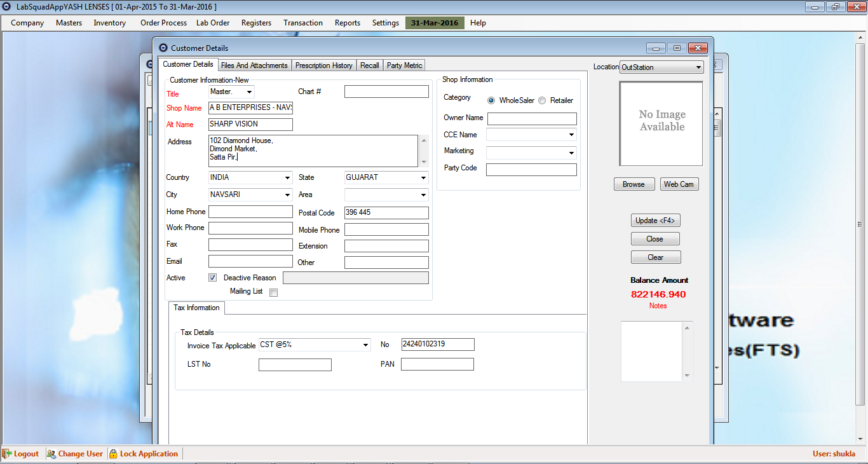
Task: Open the Country dropdown showing INDIA
Action: tap(287, 178)
